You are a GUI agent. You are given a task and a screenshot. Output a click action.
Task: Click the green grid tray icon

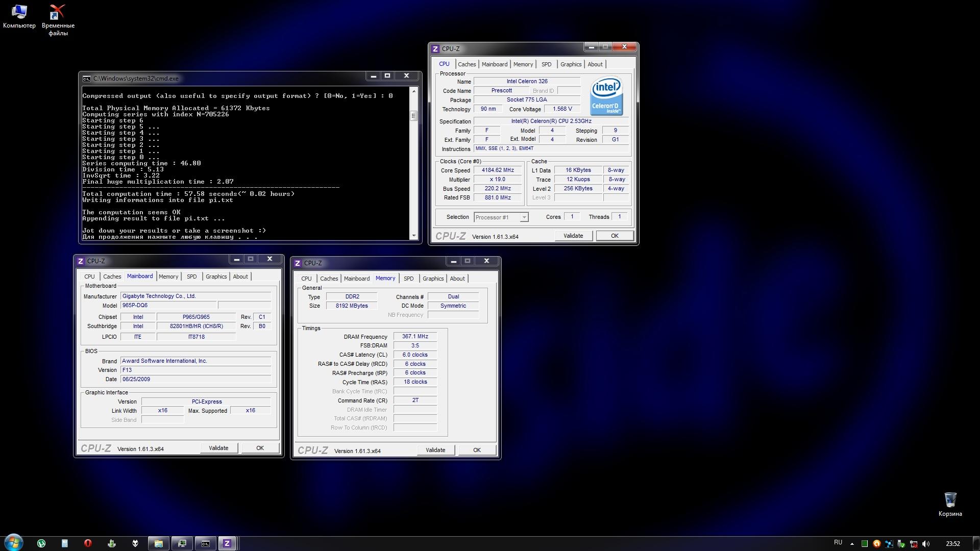pyautogui.click(x=865, y=544)
